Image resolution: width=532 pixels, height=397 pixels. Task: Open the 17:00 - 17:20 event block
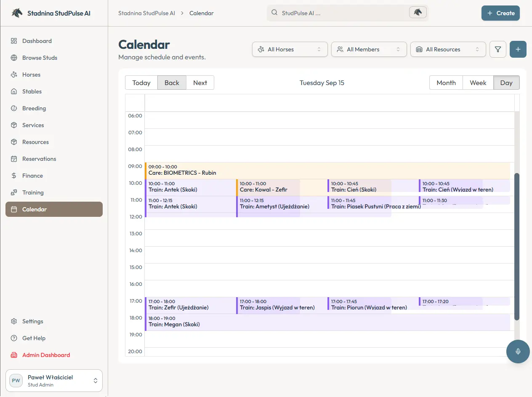pos(464,301)
